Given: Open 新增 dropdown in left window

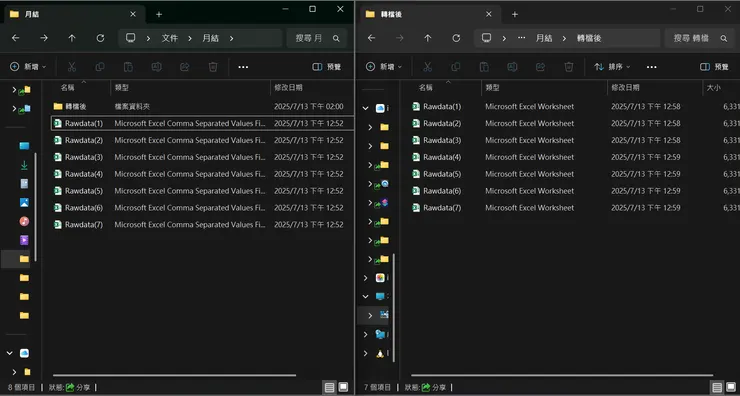Looking at the screenshot, I should [x=28, y=67].
